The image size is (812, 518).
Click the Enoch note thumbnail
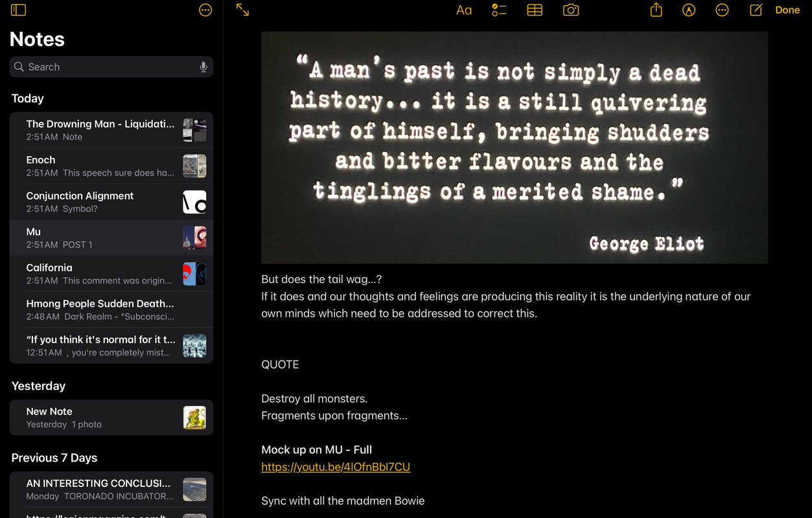[x=194, y=166]
